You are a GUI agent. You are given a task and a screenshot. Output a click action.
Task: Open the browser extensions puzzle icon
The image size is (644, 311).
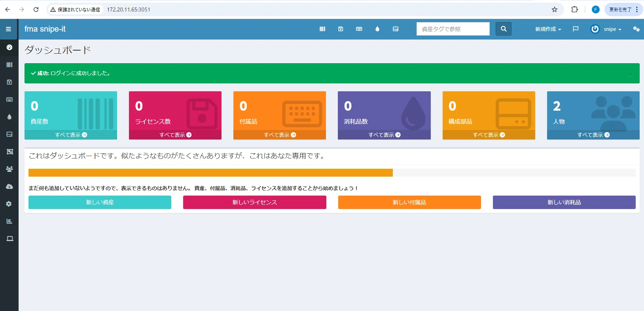(x=575, y=9)
